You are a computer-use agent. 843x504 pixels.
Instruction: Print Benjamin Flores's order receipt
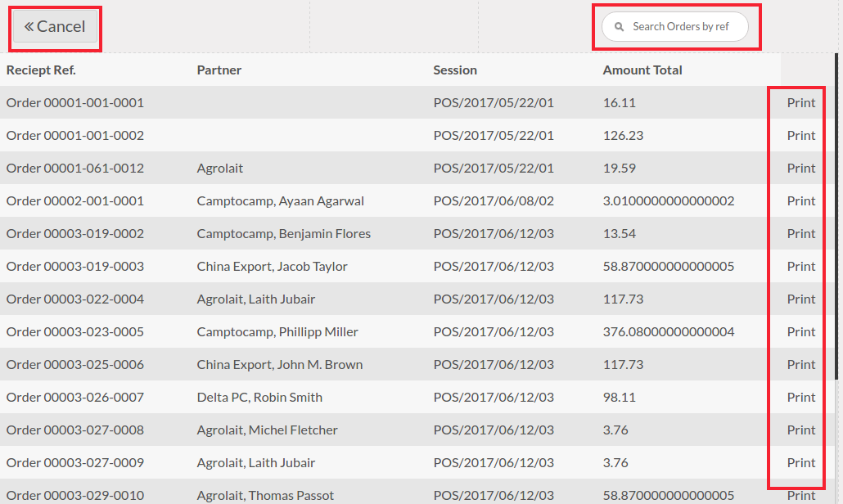coord(801,234)
